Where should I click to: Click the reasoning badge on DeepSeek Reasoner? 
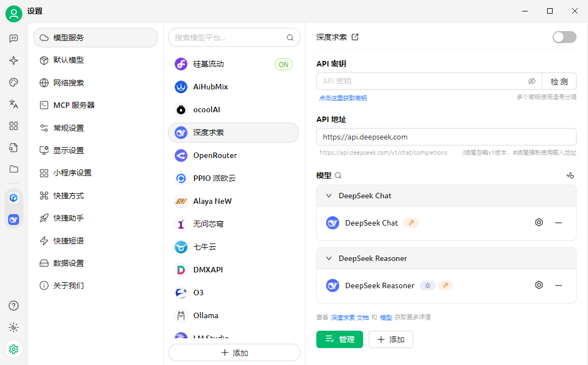pyautogui.click(x=427, y=285)
